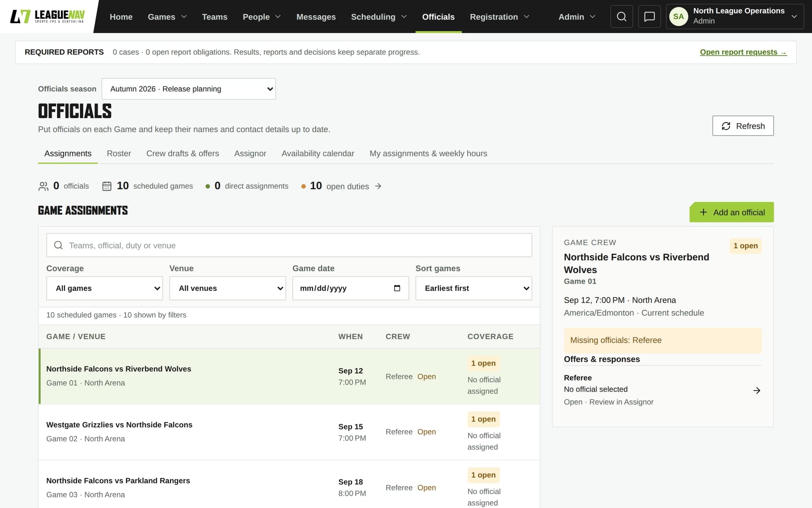Open the Coverage All games dropdown
The width and height of the screenshot is (812, 508).
click(104, 288)
